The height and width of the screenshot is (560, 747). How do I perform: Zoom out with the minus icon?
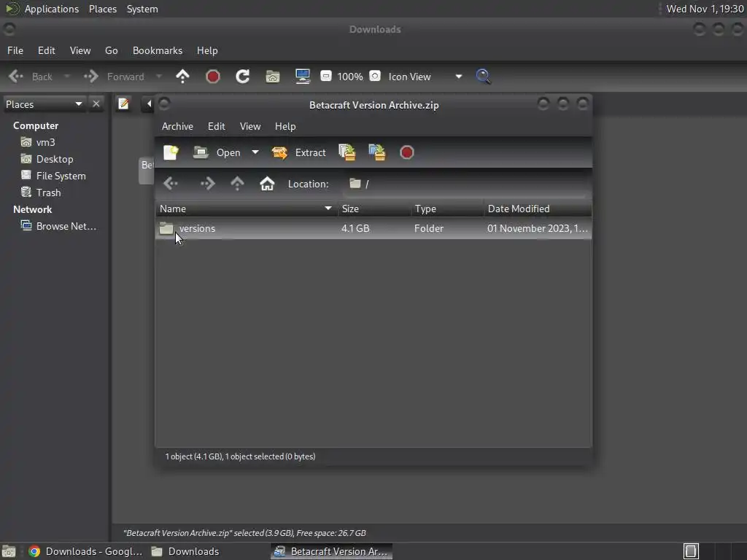click(x=326, y=76)
